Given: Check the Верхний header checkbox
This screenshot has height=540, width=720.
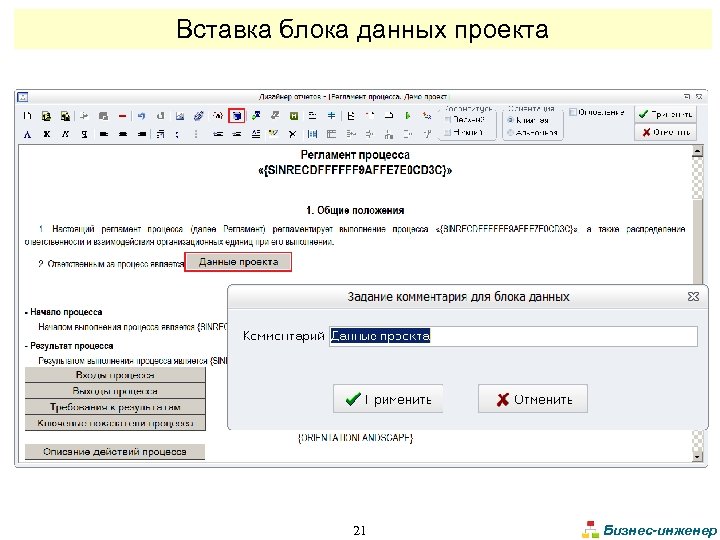Looking at the screenshot, I should click(x=447, y=119).
